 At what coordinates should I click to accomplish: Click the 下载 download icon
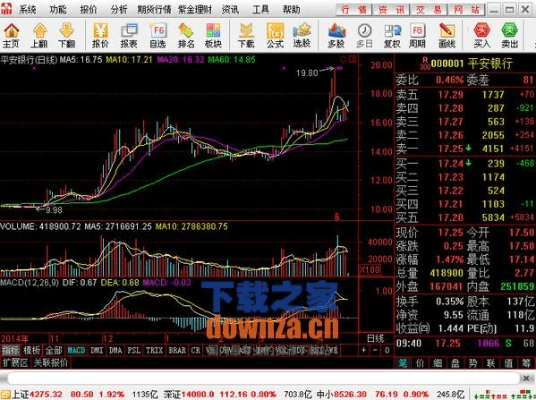[x=246, y=36]
